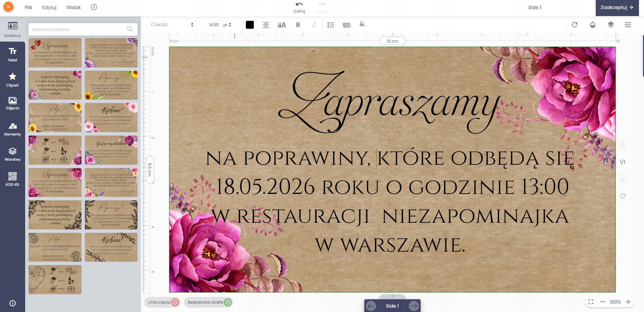This screenshot has height=312, width=644.
Task: Click the line spacing icon
Action: [330, 25]
